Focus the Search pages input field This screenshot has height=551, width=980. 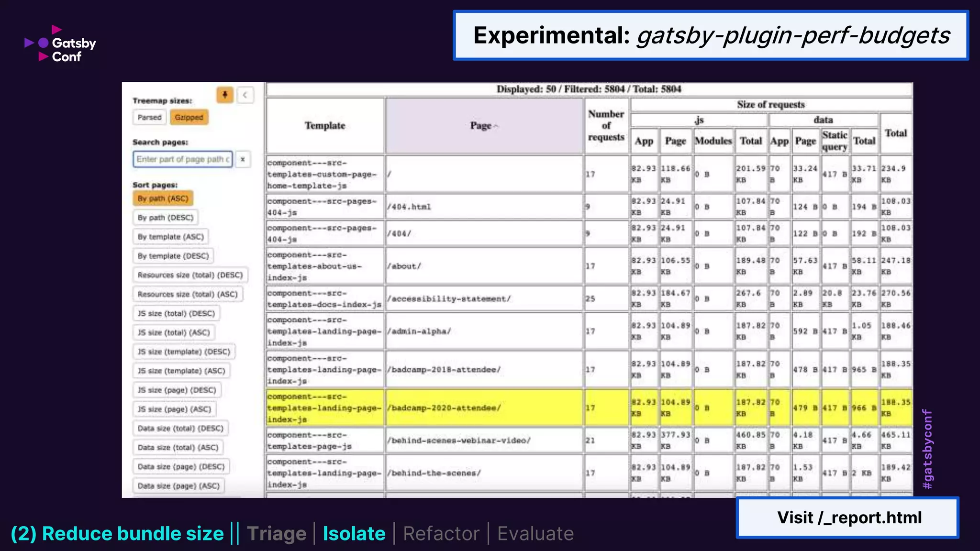(183, 159)
